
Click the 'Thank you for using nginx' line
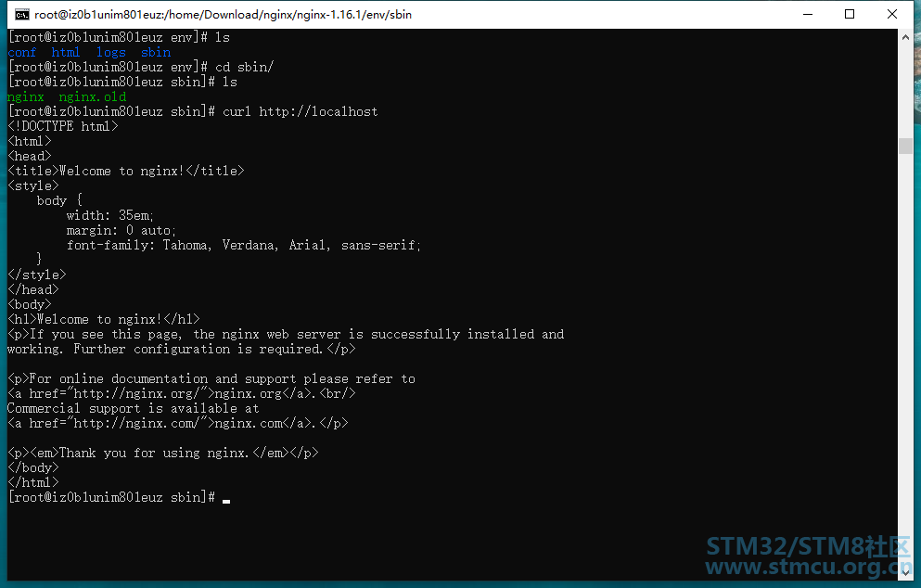click(x=163, y=453)
